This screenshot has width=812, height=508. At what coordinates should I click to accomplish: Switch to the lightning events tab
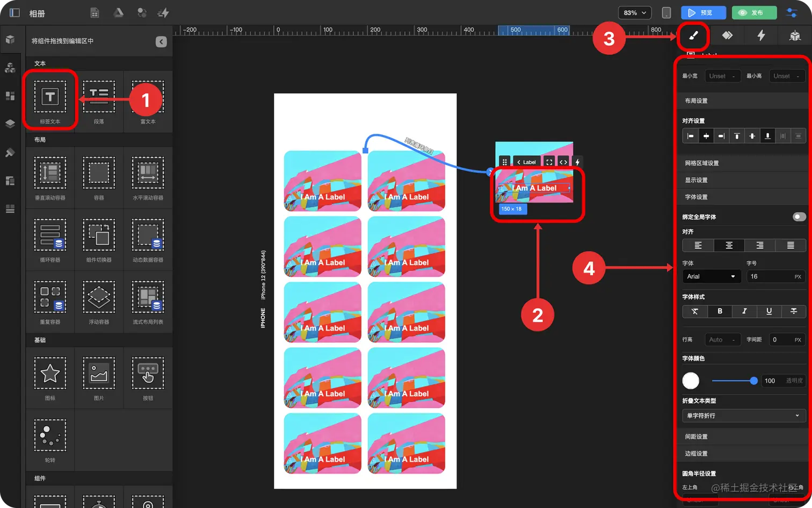[761, 35]
